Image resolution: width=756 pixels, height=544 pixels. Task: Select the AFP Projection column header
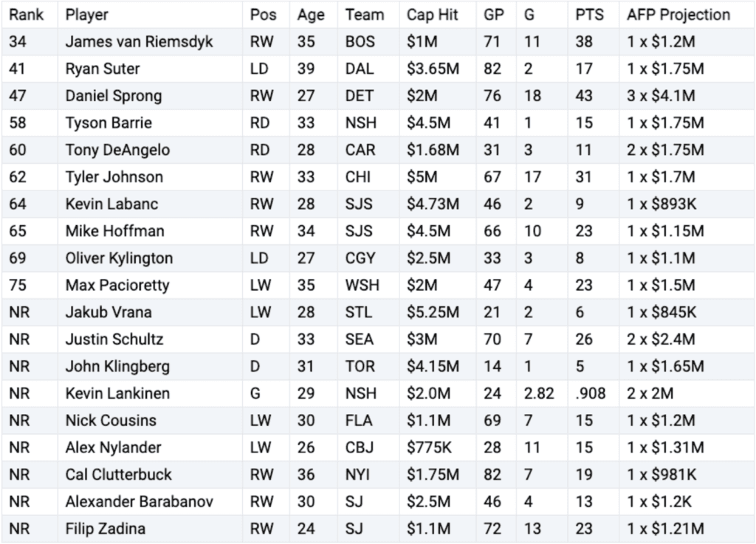[x=678, y=15]
